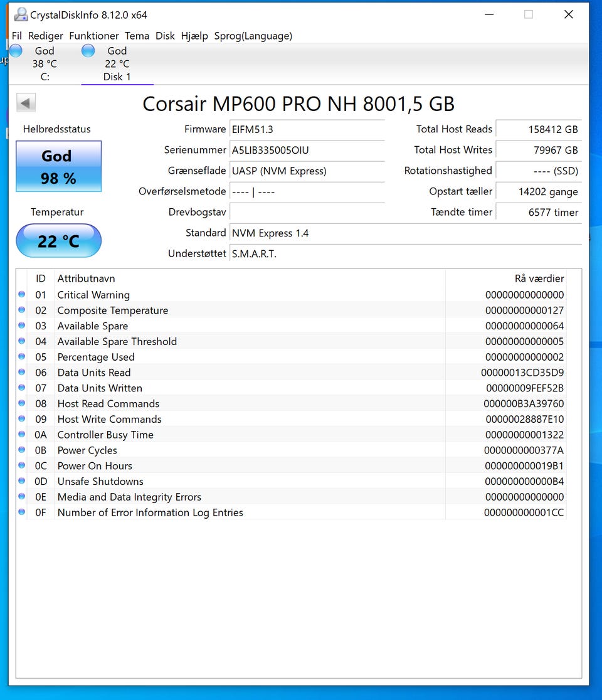Image resolution: width=602 pixels, height=700 pixels.
Task: Select the Percentage Used attribute name
Action: (x=96, y=357)
